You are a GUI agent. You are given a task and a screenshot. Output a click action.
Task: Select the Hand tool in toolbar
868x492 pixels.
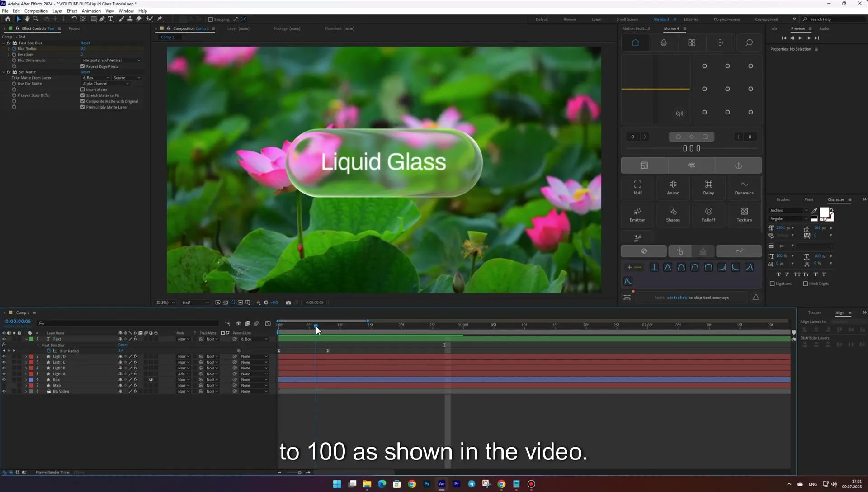[27, 19]
